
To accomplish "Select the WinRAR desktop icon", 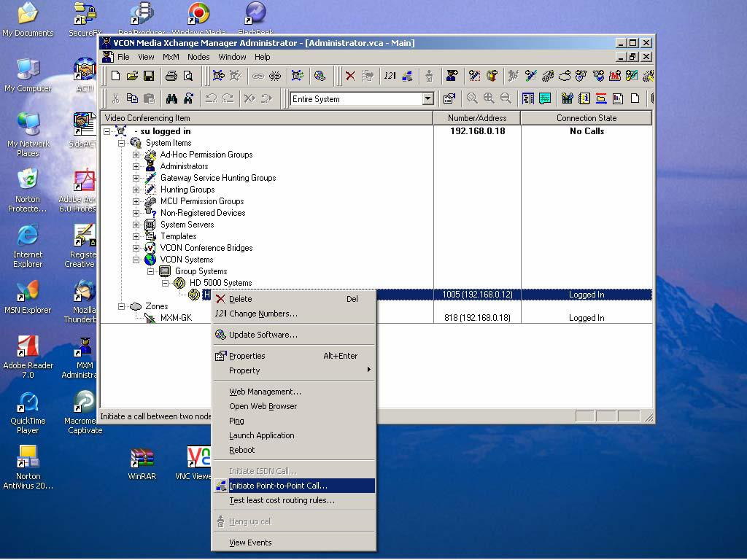I will (142, 464).
